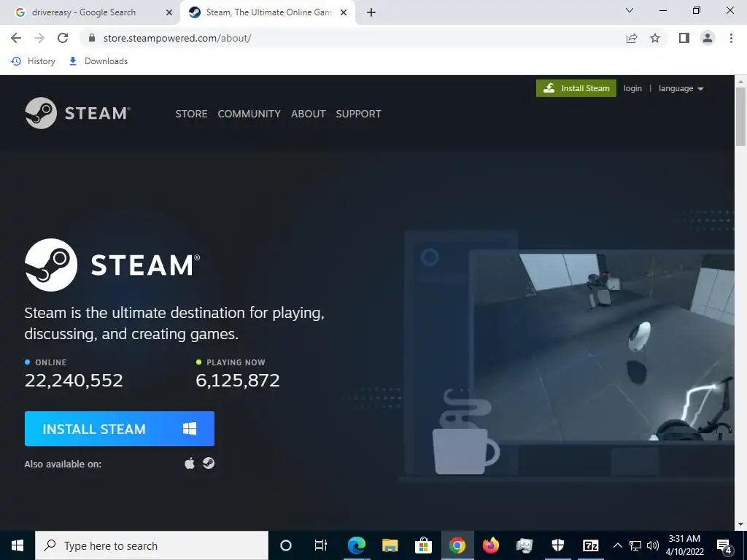The height and width of the screenshot is (560, 747).
Task: Reload the current page
Action: [x=63, y=38]
